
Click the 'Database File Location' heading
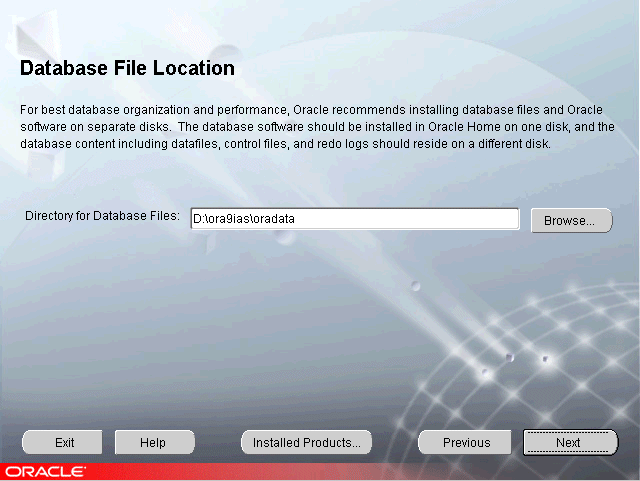coord(127,68)
